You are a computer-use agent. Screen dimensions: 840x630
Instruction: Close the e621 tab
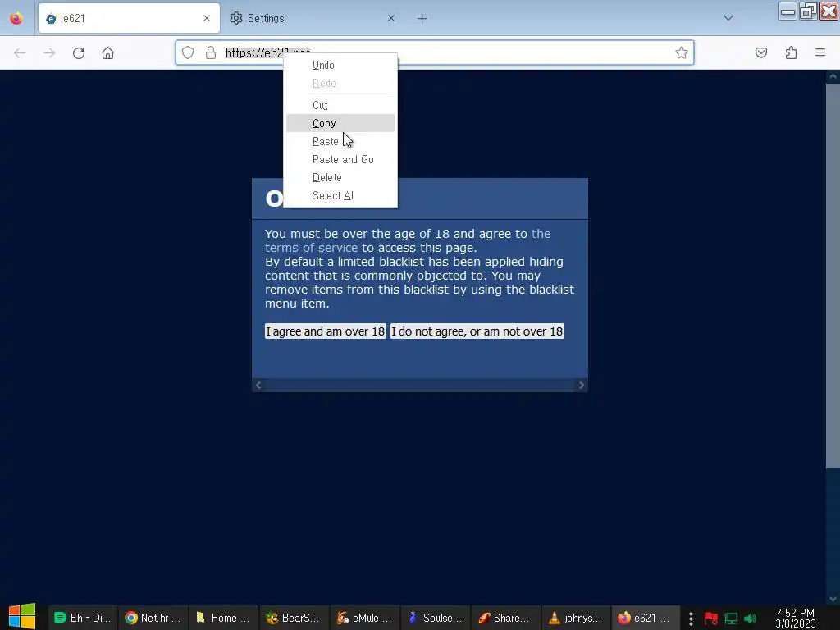pos(207,18)
